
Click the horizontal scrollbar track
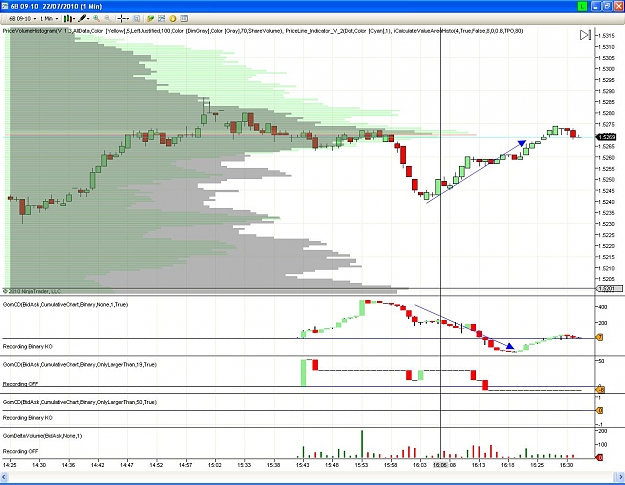[x=312, y=477]
